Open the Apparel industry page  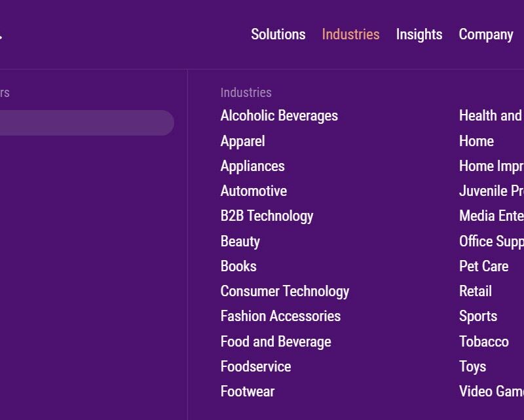(x=242, y=141)
